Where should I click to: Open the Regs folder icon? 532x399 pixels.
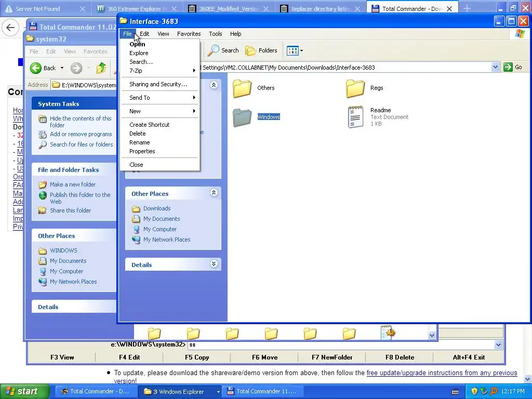point(355,88)
